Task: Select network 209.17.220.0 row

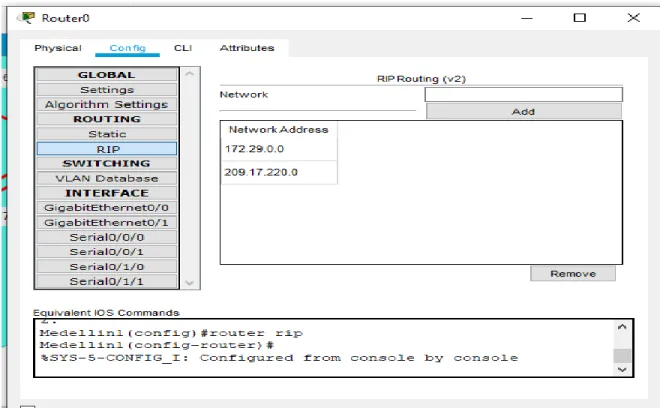Action: tap(279, 172)
